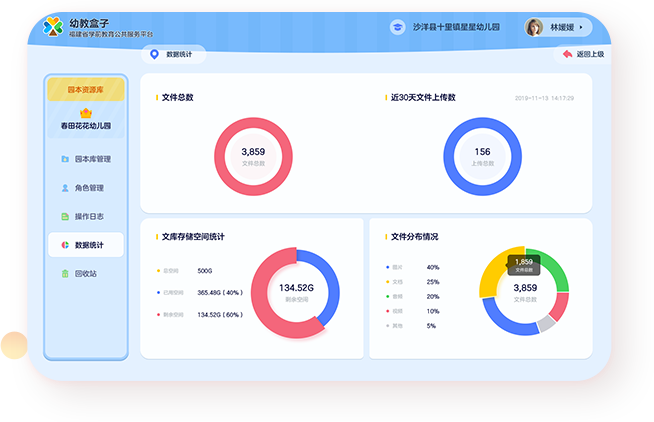Image resolution: width=654 pixels, height=422 pixels.
Task: Click the red 文件总数 3,859 donut chart
Action: pyautogui.click(x=253, y=156)
